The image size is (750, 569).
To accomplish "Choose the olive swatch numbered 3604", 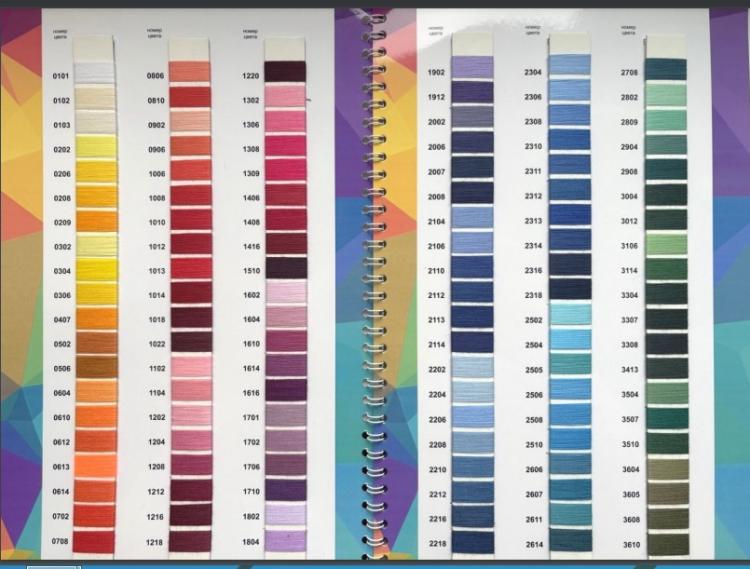I will tap(668, 470).
